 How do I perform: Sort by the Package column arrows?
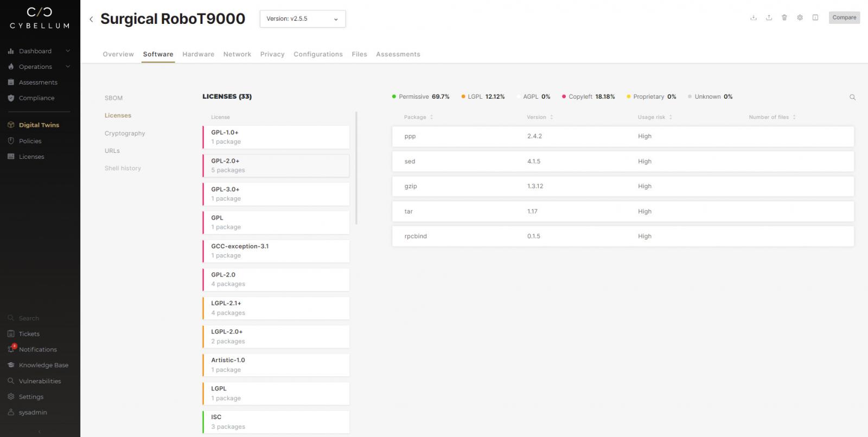tap(431, 117)
